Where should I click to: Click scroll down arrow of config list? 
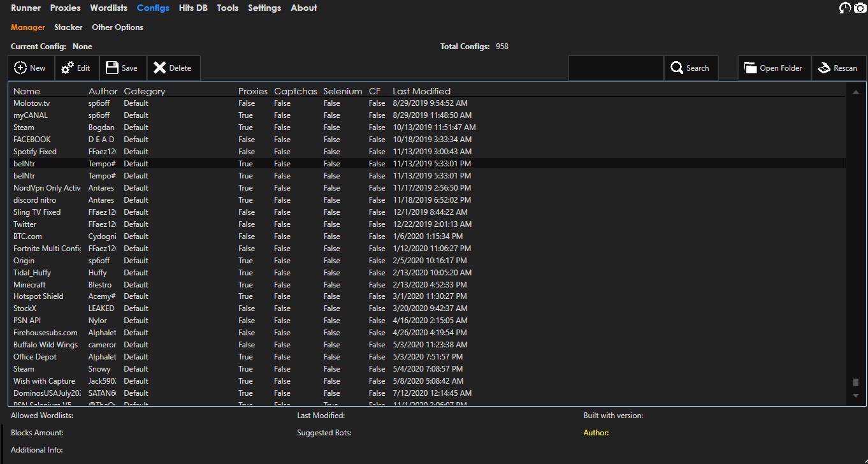[856, 396]
